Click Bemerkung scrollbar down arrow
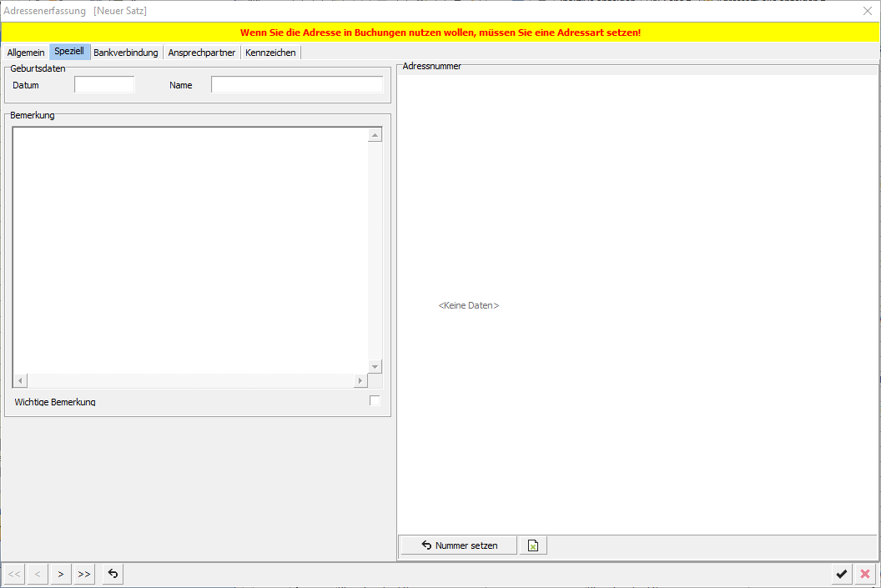 (375, 367)
